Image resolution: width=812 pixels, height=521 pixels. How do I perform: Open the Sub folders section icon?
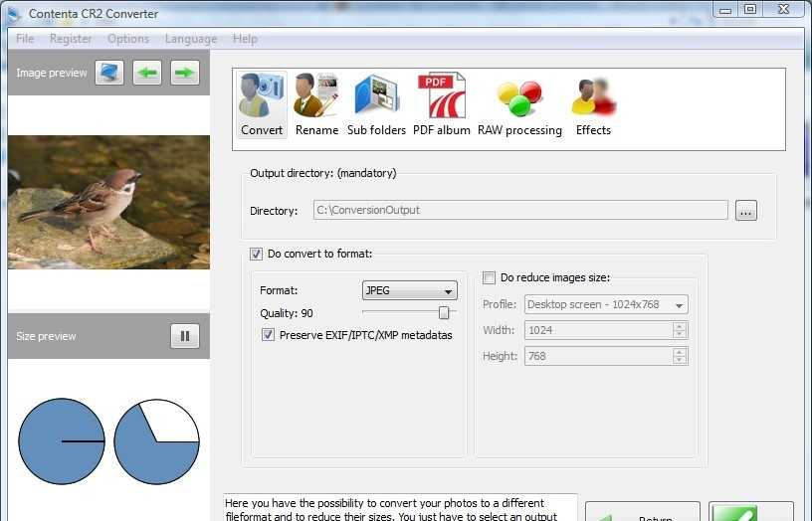tap(376, 105)
